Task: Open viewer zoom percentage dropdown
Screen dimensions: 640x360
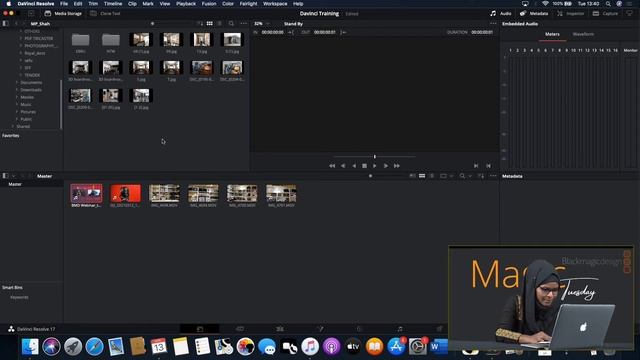Action: pos(262,24)
